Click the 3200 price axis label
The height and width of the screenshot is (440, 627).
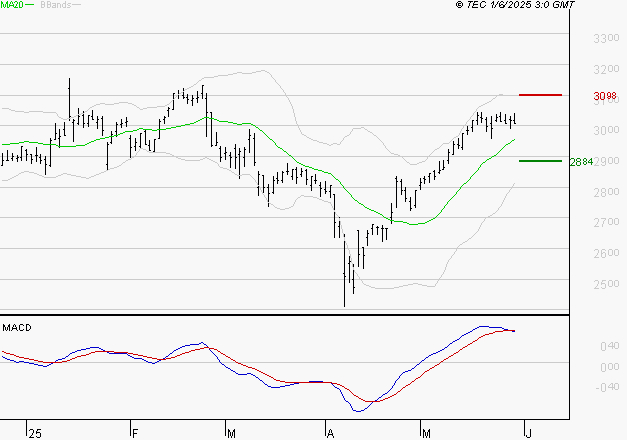point(606,70)
